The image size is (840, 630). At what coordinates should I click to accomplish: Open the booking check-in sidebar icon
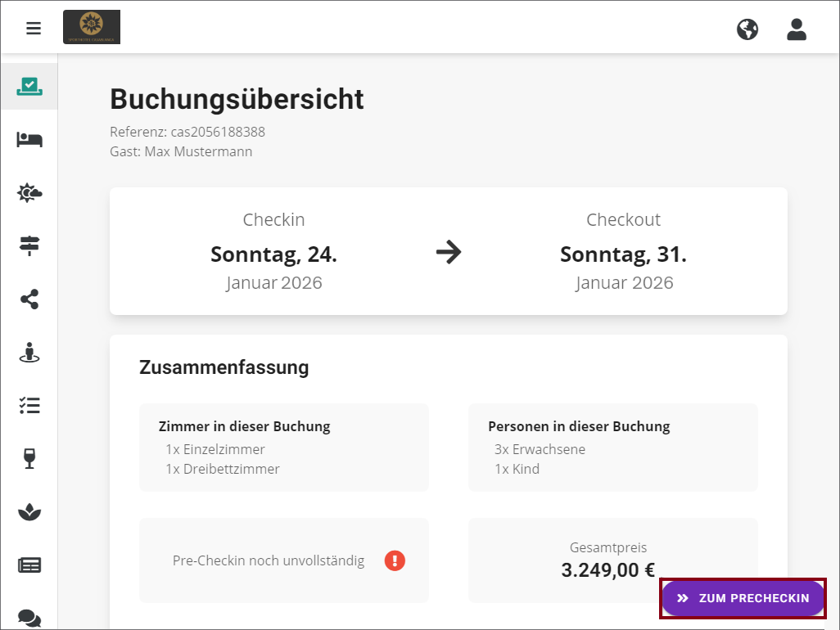pos(29,86)
